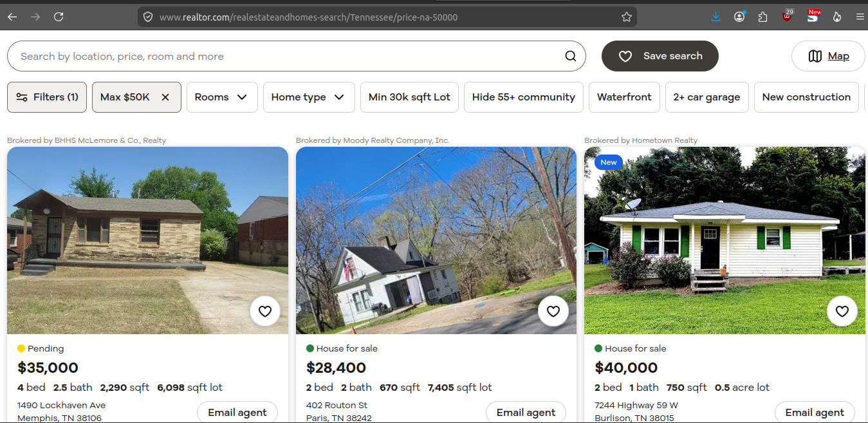Open the flame extension icon
Screen dimensions: 868x423
pos(837,17)
